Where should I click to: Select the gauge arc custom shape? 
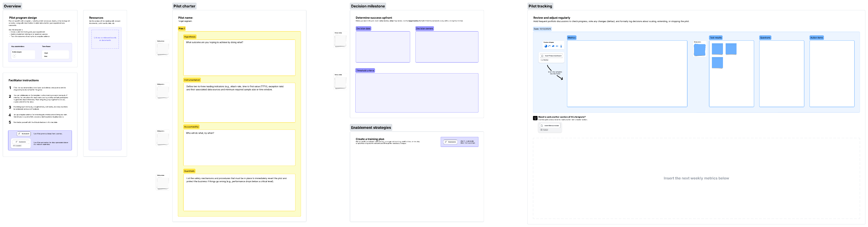550,46
